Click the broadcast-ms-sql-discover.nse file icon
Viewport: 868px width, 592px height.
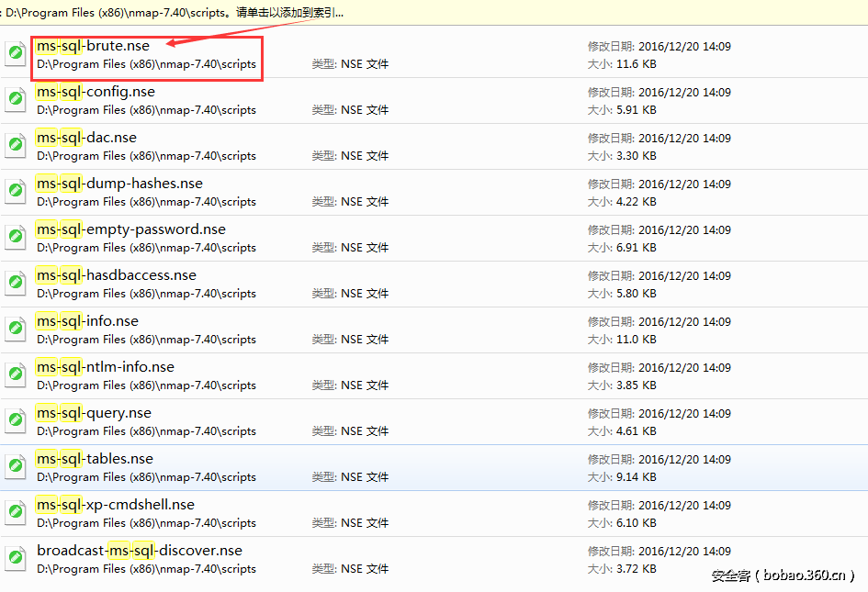pyautogui.click(x=16, y=559)
